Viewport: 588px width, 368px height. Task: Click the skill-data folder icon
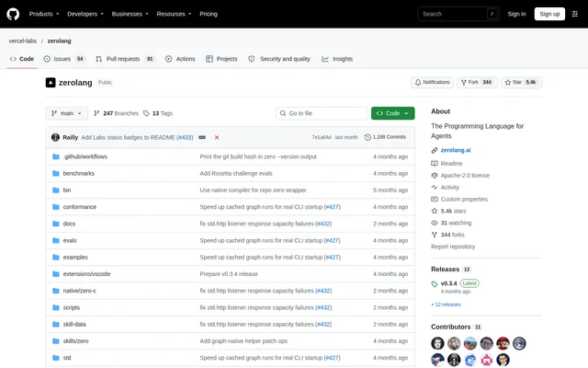pos(56,325)
